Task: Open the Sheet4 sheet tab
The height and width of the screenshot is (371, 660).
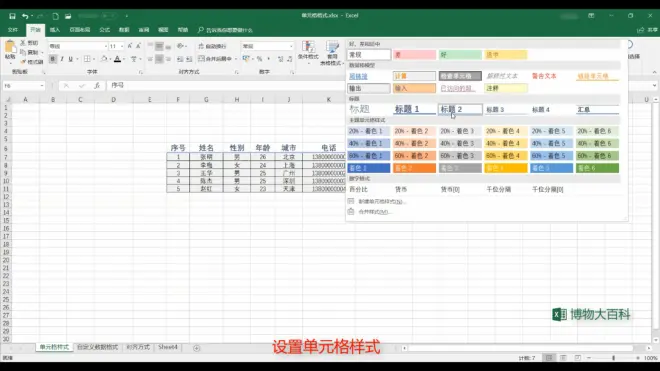Action: (168, 347)
